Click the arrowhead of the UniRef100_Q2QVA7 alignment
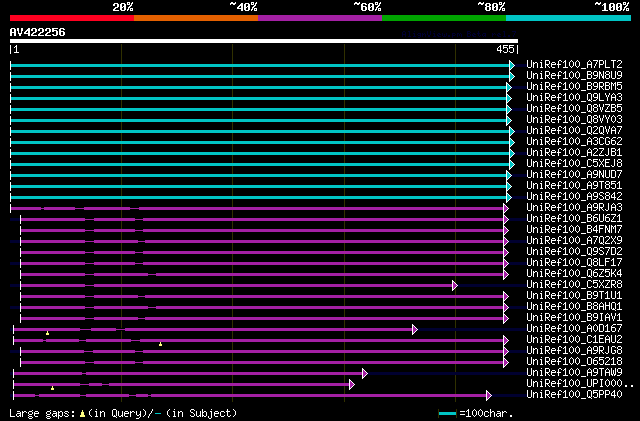The height and width of the screenshot is (421, 640). [512, 131]
